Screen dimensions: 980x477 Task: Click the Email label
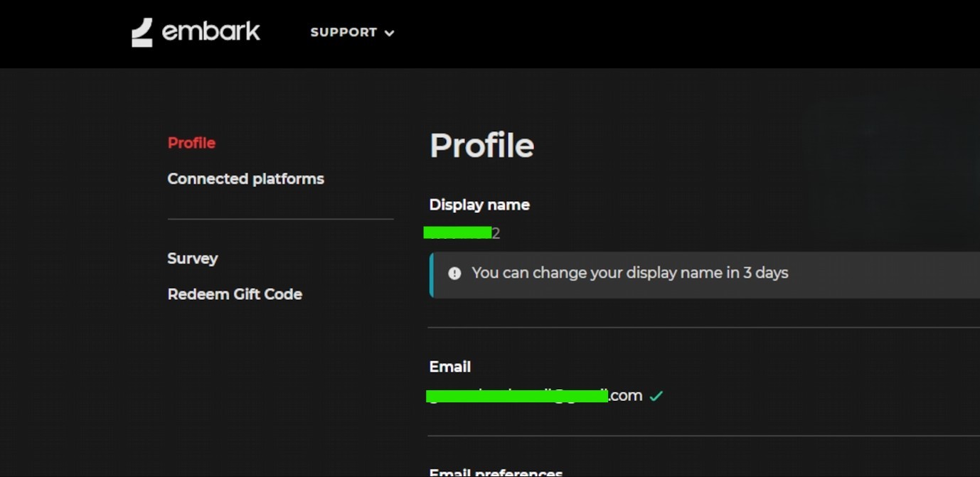coord(450,367)
